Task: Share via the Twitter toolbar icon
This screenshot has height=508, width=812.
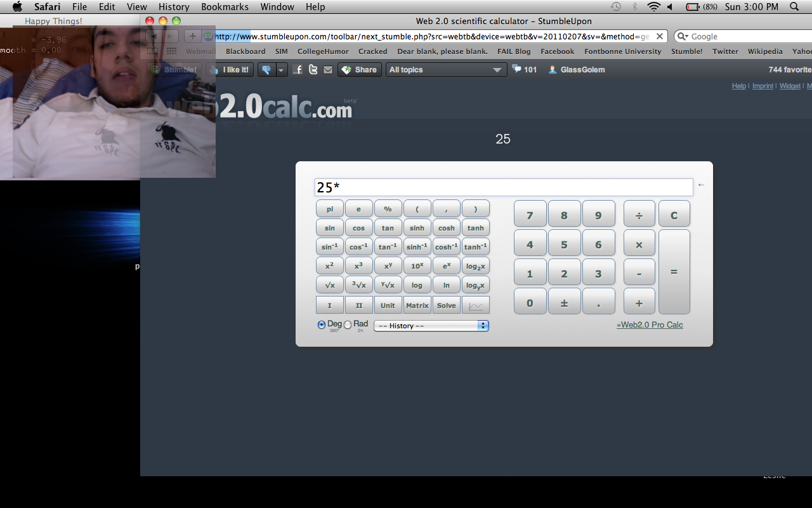Action: [x=313, y=70]
